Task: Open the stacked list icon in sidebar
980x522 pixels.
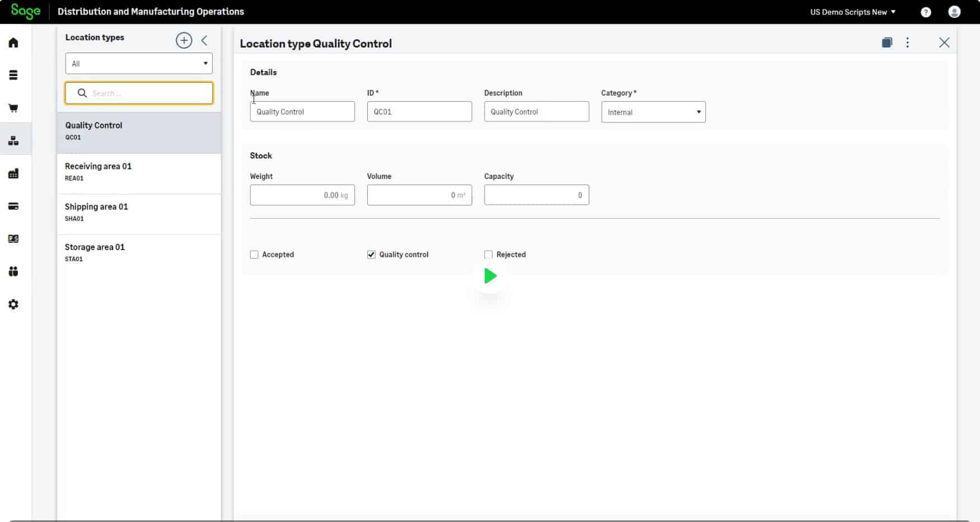Action: [13, 75]
